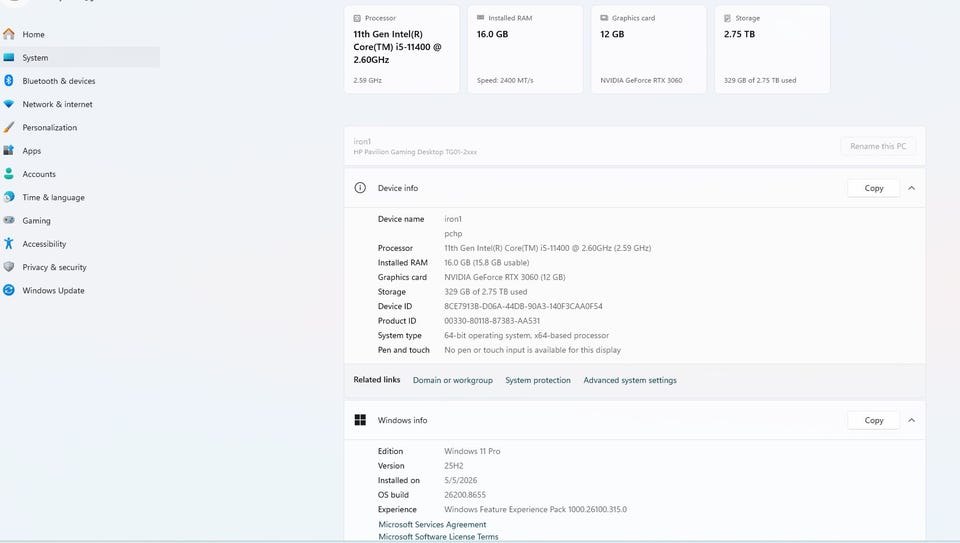
Task: Click the Installed RAM 16.0 GB card
Action: [x=525, y=50]
